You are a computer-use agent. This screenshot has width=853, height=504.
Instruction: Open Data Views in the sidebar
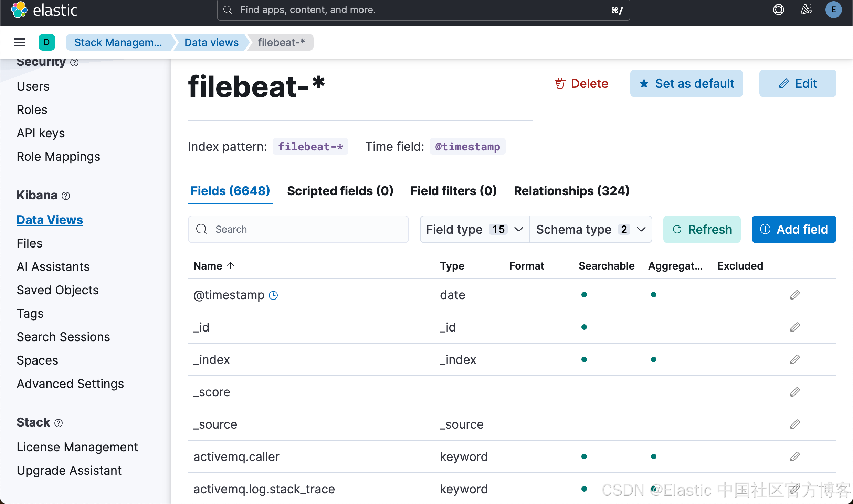click(50, 220)
